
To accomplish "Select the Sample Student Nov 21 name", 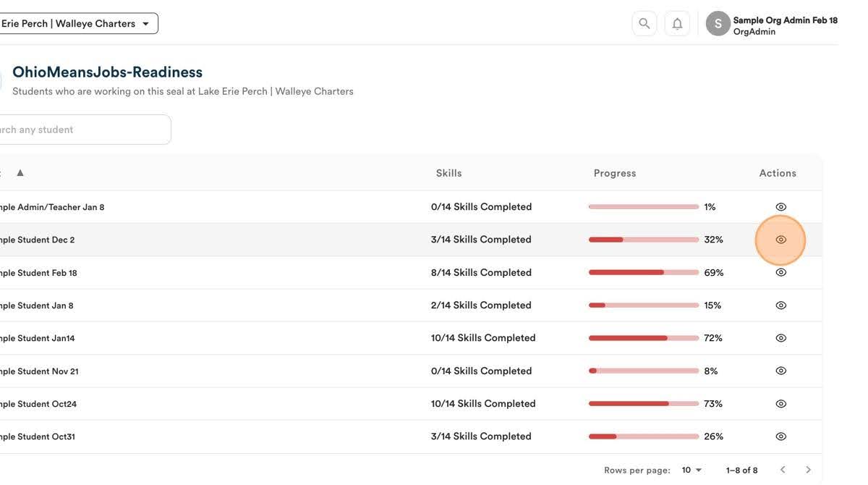I will click(x=39, y=371).
